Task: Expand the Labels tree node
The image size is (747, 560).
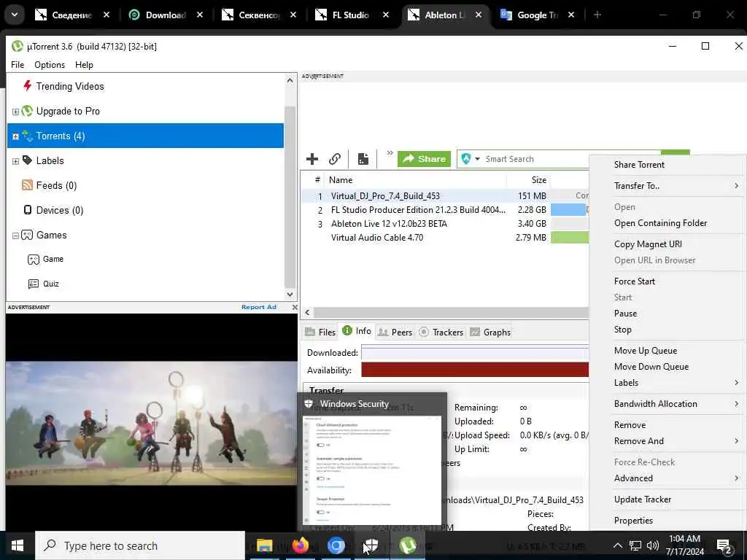Action: click(15, 161)
